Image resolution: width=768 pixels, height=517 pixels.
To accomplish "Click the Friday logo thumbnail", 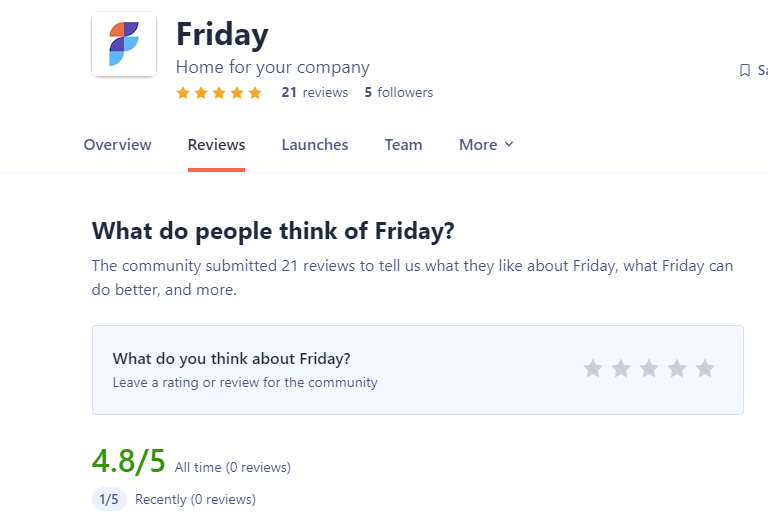I will coord(124,44).
